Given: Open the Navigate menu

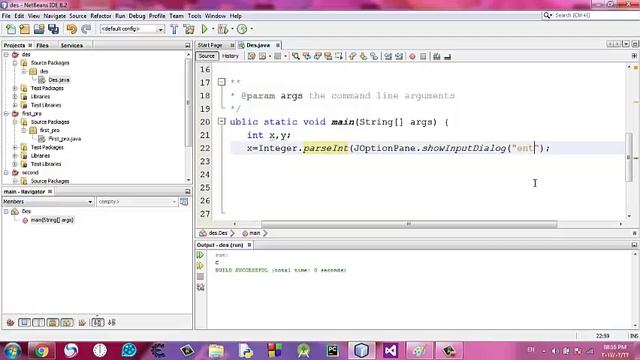Looking at the screenshot, I should [54, 16].
